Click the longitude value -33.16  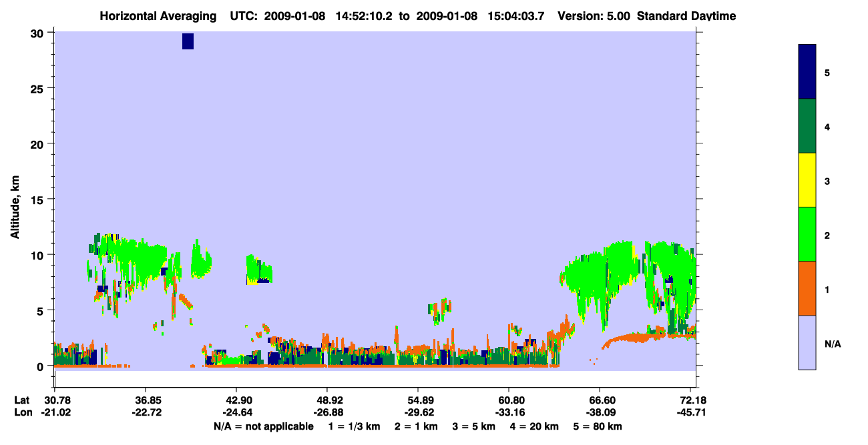(x=509, y=412)
